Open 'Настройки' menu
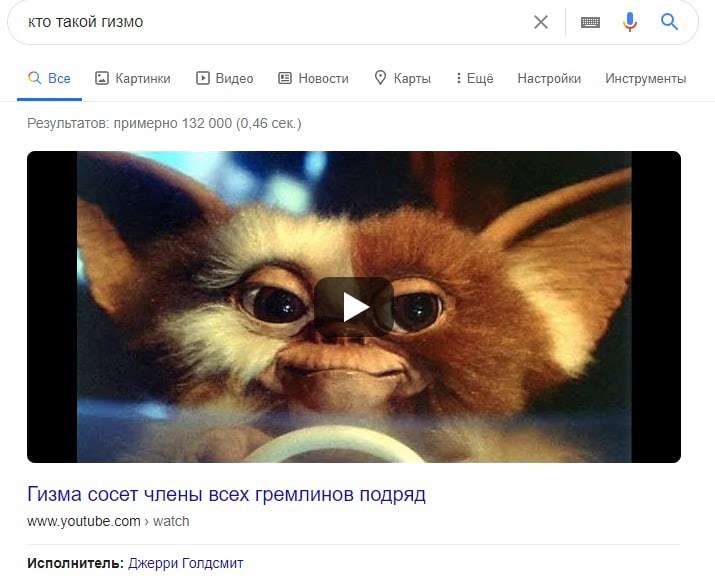Image resolution: width=715 pixels, height=581 pixels. pos(549,78)
